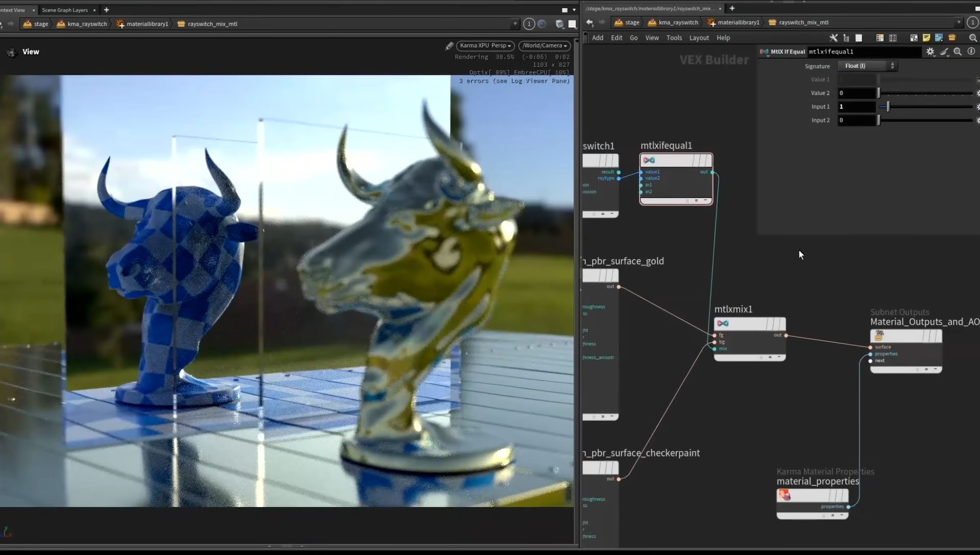The image size is (980, 555).
Task: Expand the viewport path history dropdown
Action: (x=515, y=23)
